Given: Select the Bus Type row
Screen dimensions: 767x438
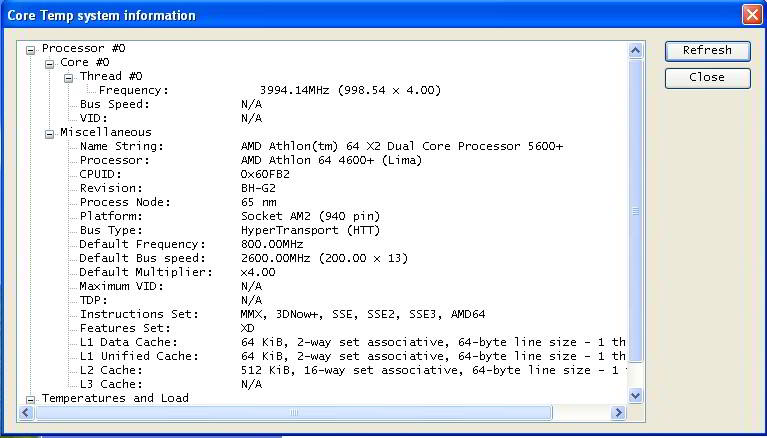Looking at the screenshot, I should click(x=230, y=230).
